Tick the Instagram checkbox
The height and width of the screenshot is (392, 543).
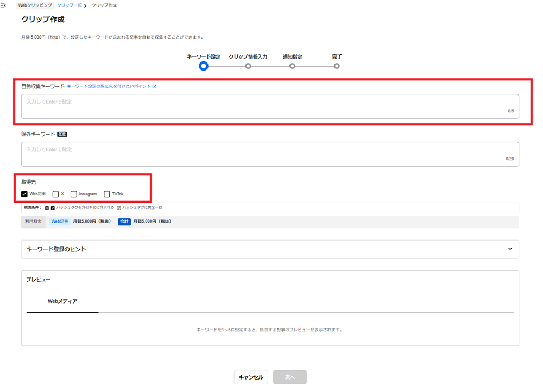[x=74, y=194]
